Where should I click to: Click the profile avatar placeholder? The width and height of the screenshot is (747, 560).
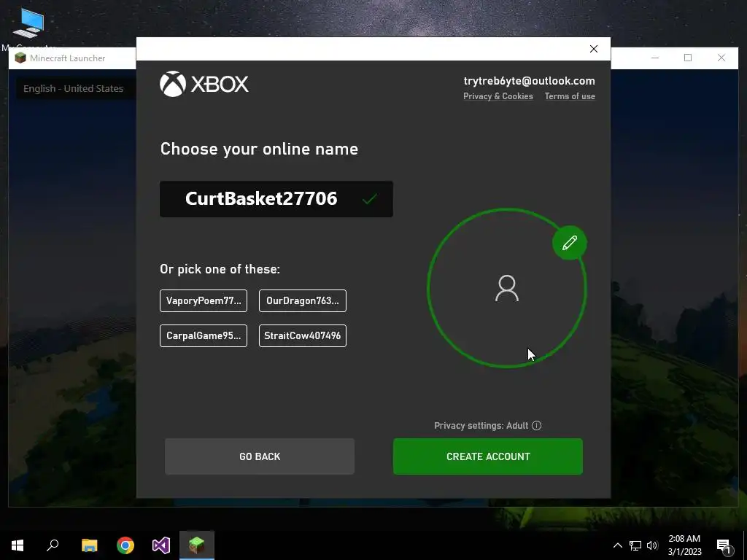tap(507, 288)
